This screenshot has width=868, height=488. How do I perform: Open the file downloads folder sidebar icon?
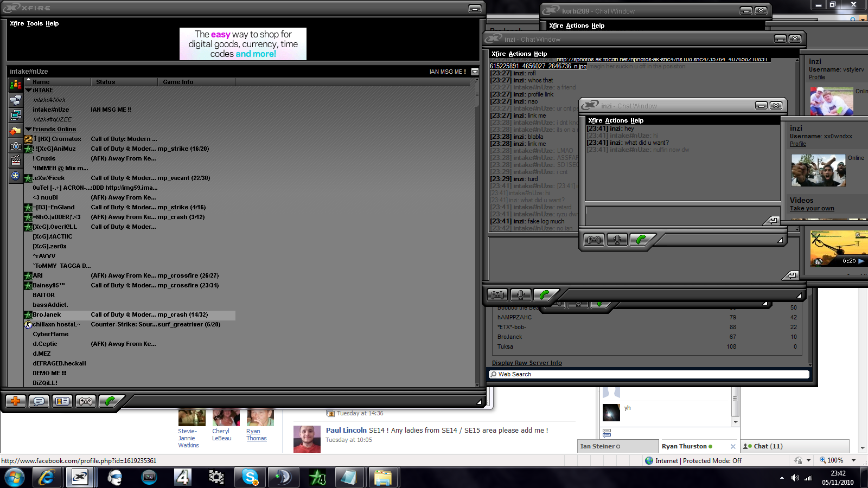[x=16, y=131]
